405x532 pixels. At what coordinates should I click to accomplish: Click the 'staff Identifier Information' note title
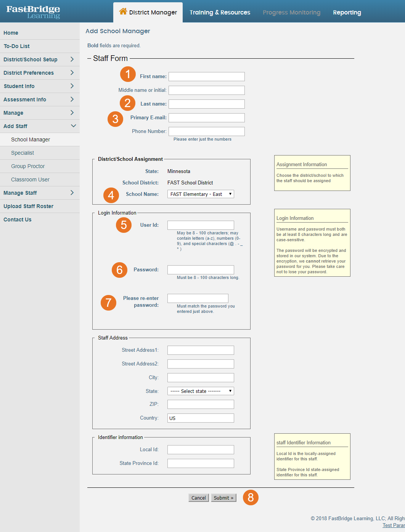point(304,442)
